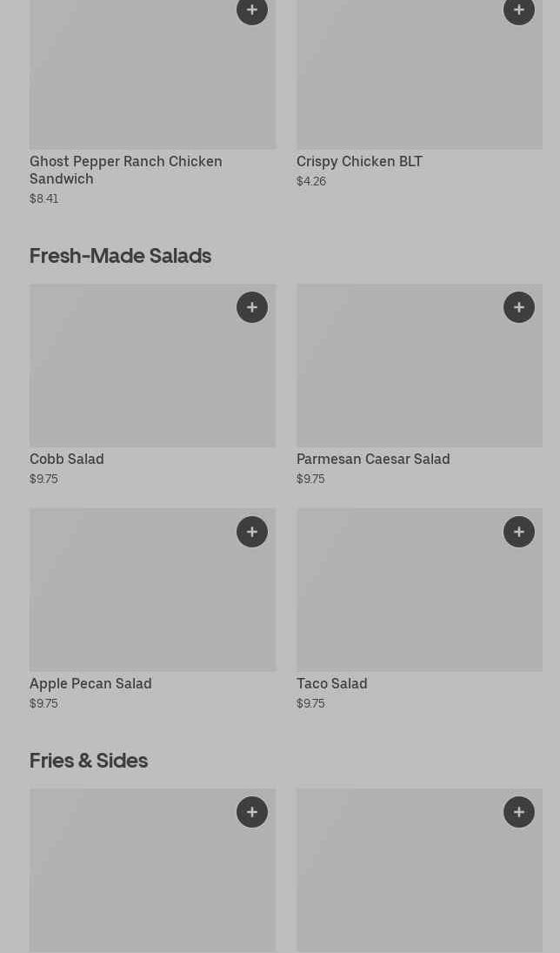
Task: Select Apple Pecan Salad title
Action: pyautogui.click(x=90, y=683)
